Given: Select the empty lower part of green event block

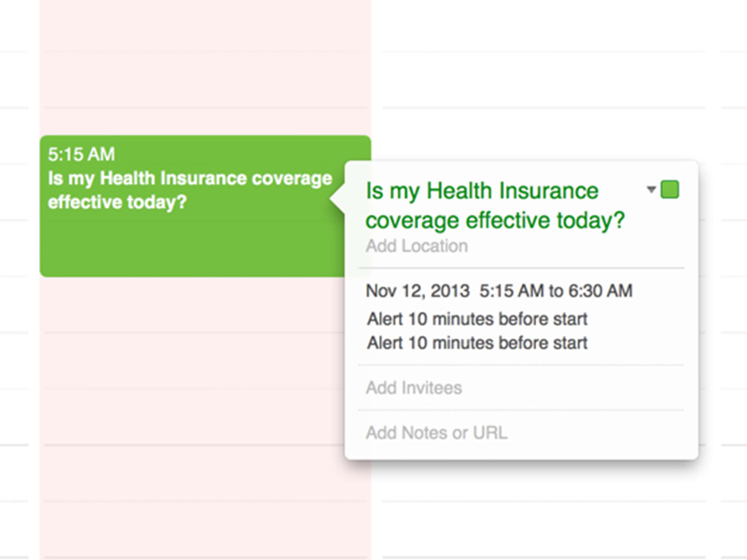Looking at the screenshot, I should pos(187,247).
